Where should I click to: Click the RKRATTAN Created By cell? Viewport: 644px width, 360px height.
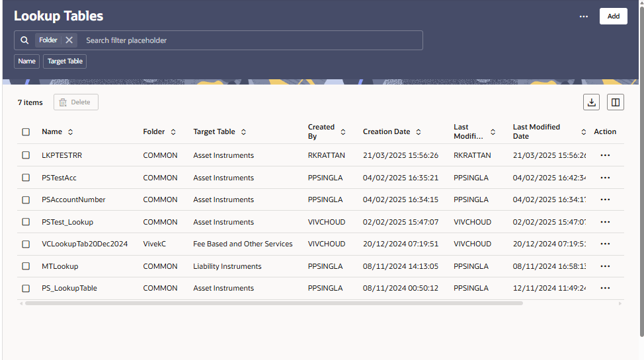click(x=327, y=155)
